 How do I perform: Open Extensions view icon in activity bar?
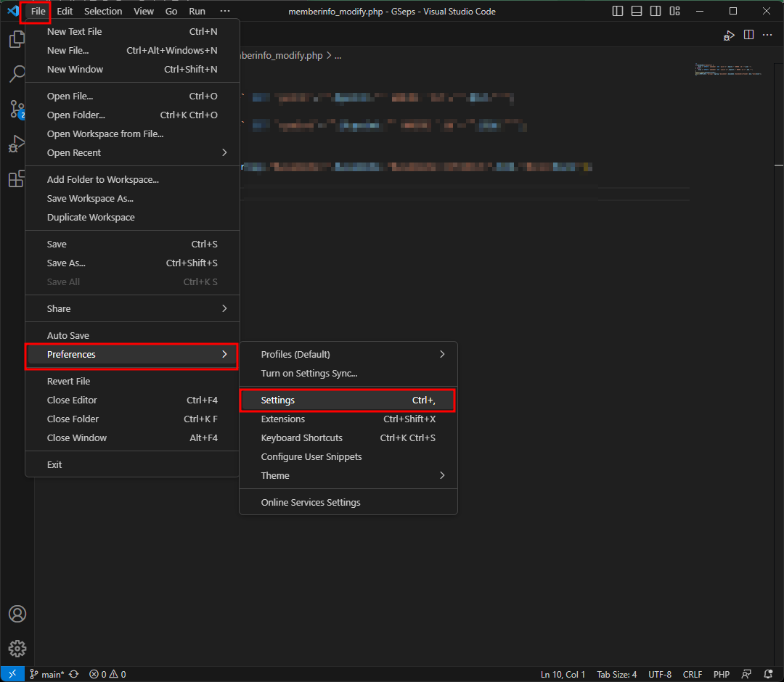(x=17, y=178)
